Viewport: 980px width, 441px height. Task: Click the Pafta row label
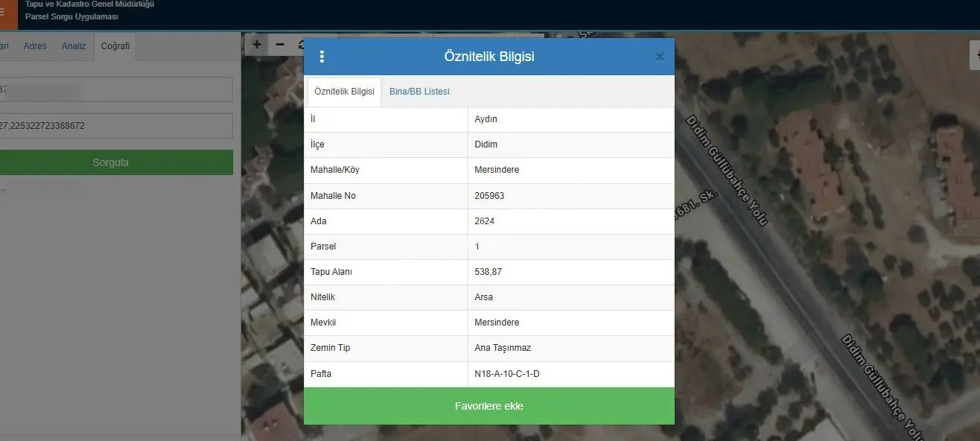click(x=321, y=374)
